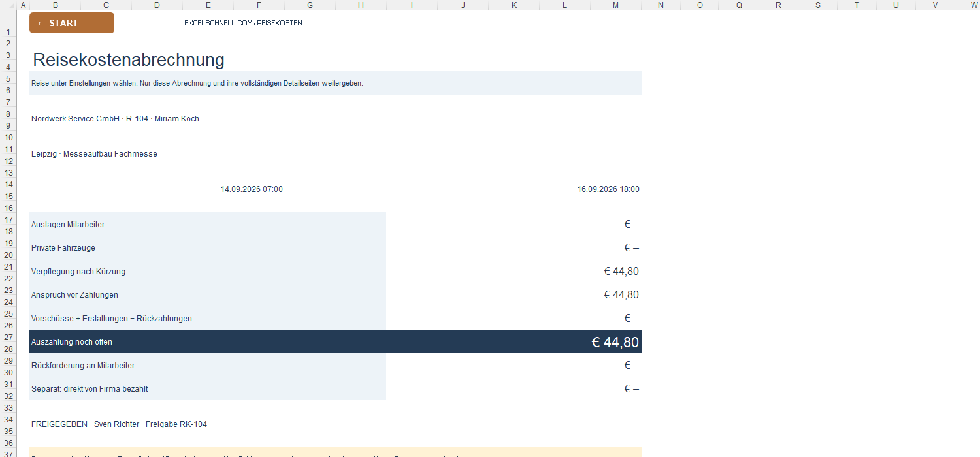980x457 pixels.
Task: Click the end date 16.09.2026 18:00
Action: point(608,189)
